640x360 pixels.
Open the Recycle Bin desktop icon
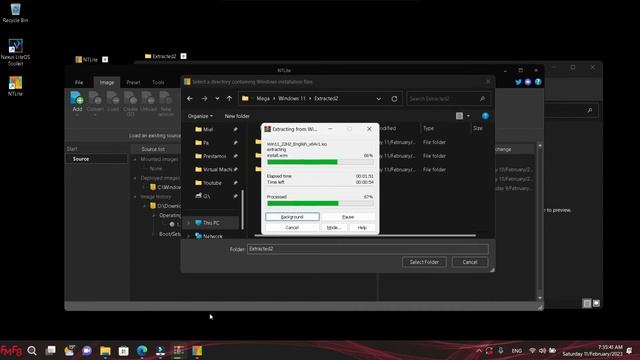pos(16,13)
